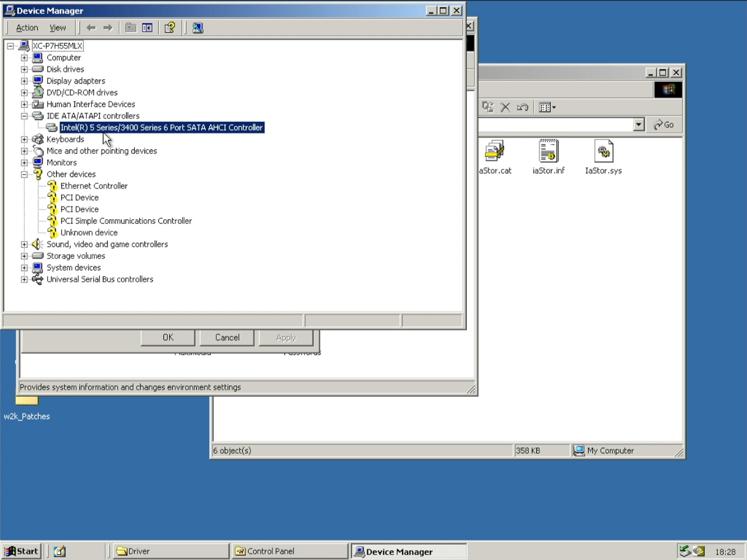Click the Keyboards category icon

click(38, 139)
